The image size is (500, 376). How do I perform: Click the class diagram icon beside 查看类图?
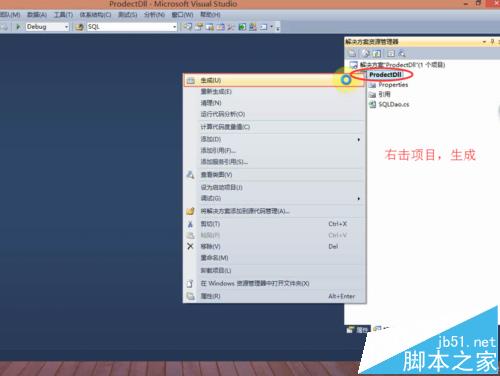coord(190,175)
